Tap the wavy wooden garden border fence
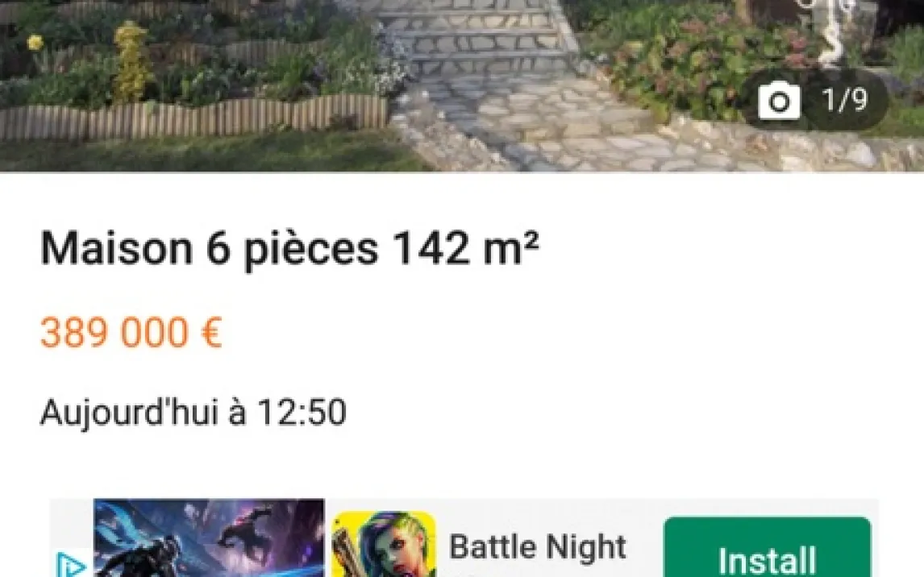This screenshot has width=924, height=577. point(194,118)
